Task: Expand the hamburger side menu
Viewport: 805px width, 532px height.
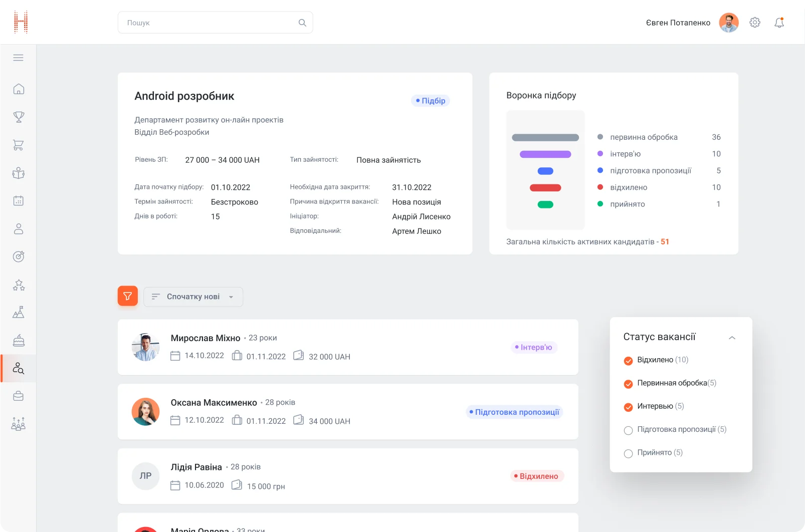Action: coord(19,58)
